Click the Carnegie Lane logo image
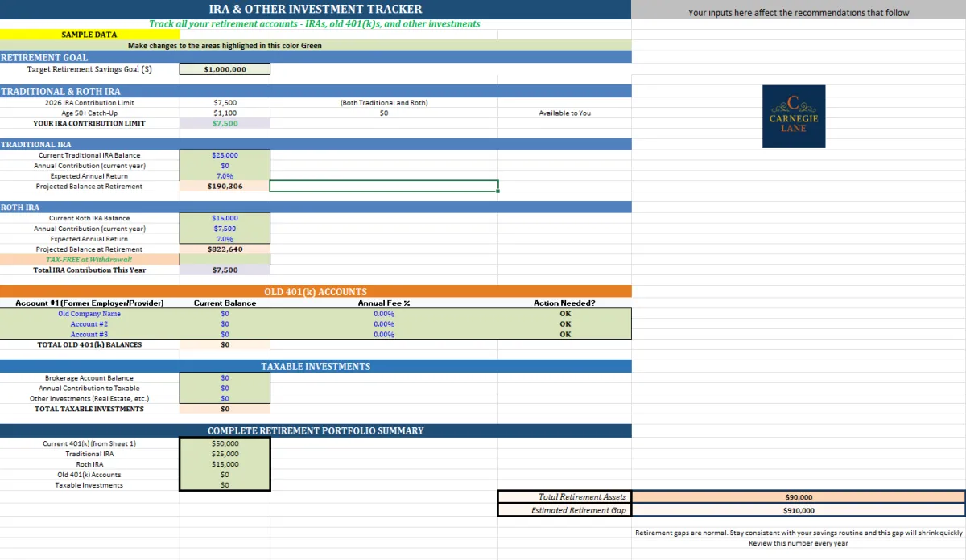966x560 pixels. (x=794, y=116)
